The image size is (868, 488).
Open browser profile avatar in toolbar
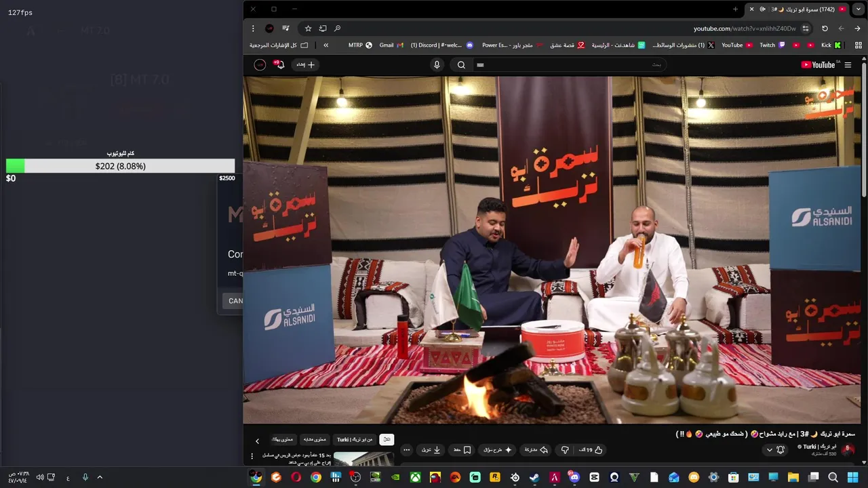pos(269,28)
